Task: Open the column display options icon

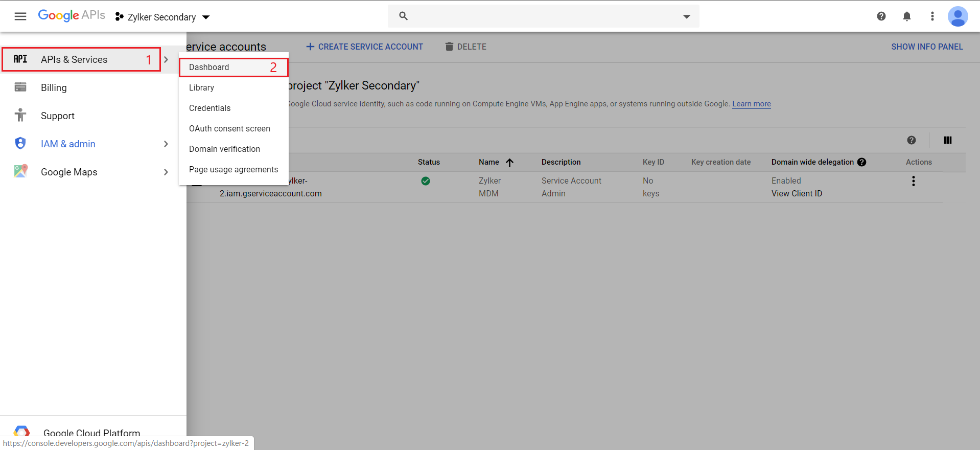Action: click(948, 140)
